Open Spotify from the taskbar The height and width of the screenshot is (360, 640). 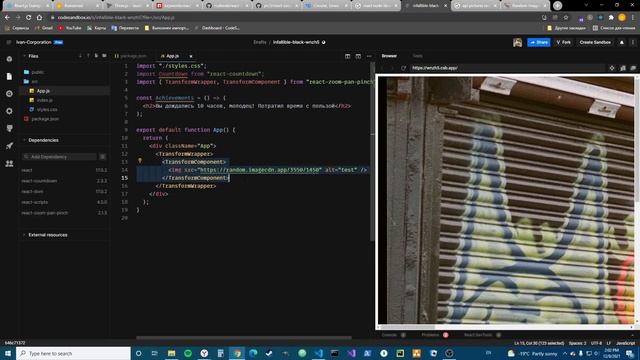188,353
